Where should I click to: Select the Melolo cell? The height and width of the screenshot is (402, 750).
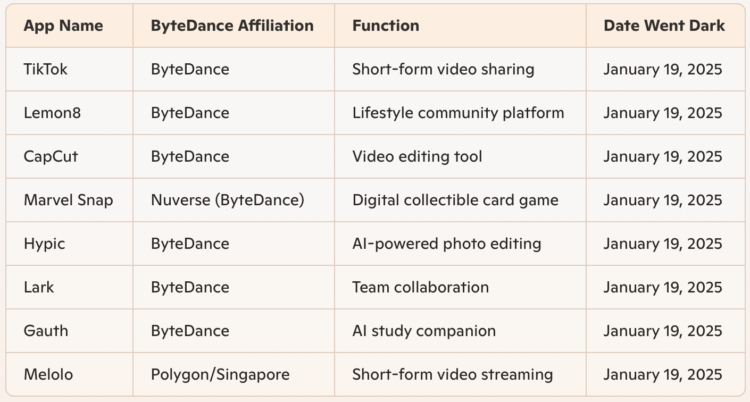(49, 374)
